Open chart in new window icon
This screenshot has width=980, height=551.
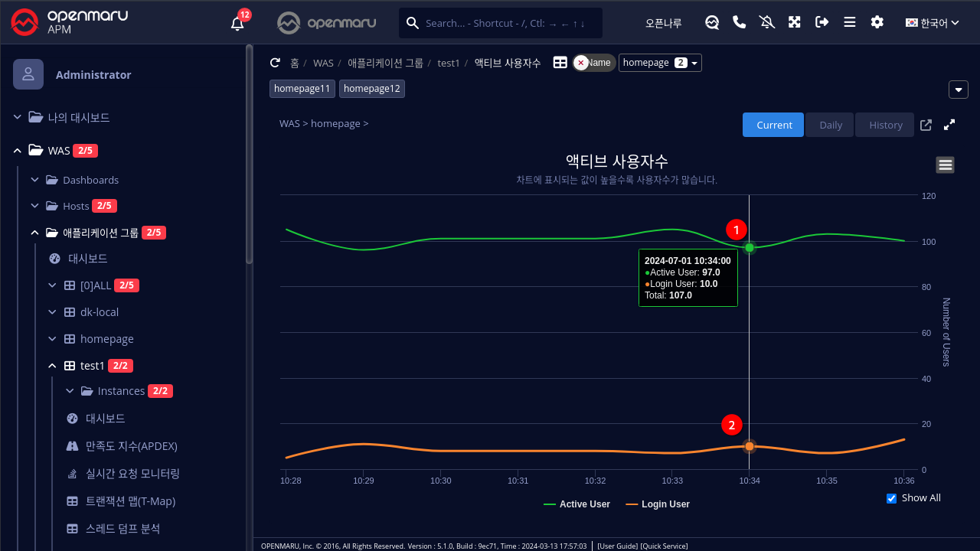[926, 125]
